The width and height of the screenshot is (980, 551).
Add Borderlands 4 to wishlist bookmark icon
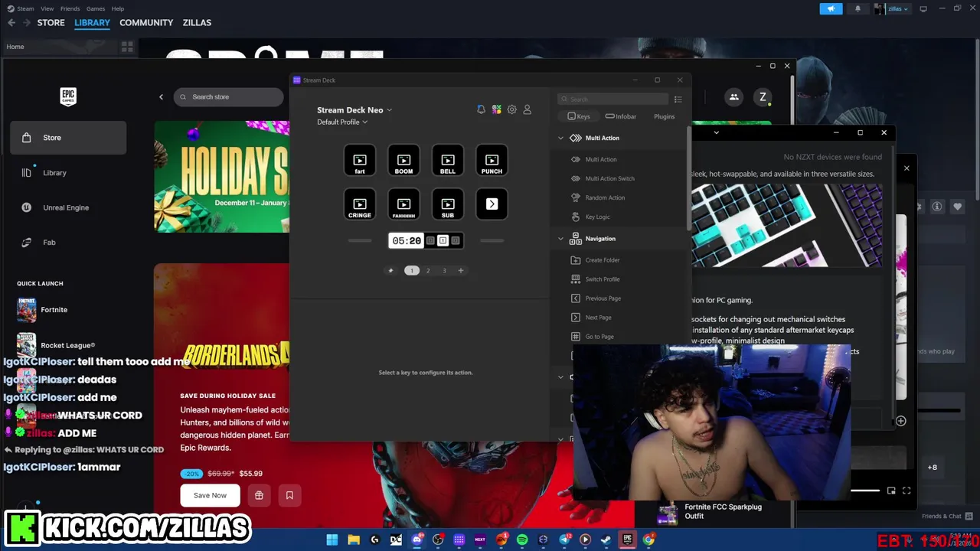pos(289,495)
